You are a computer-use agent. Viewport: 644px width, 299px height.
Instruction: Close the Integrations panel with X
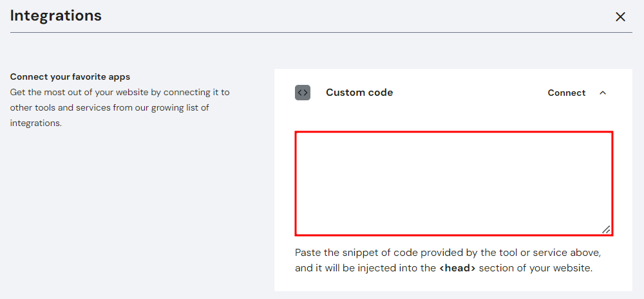tap(620, 17)
